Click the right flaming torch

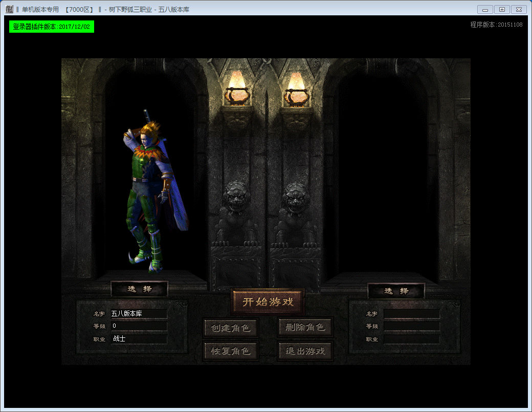(x=296, y=89)
